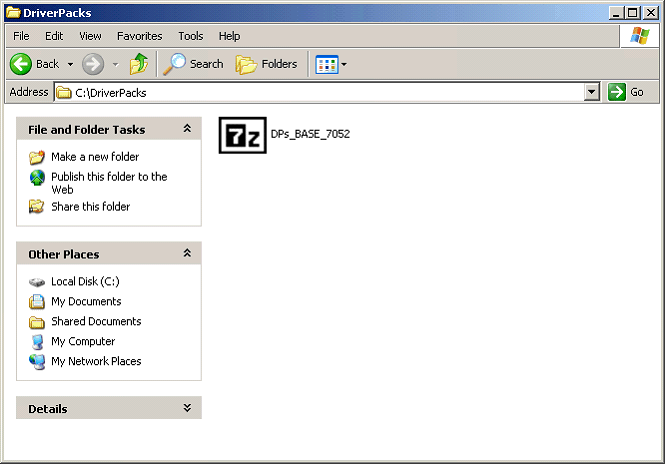Click the Up folder icon in toolbar
Image resolution: width=665 pixels, height=464 pixels.
139,64
